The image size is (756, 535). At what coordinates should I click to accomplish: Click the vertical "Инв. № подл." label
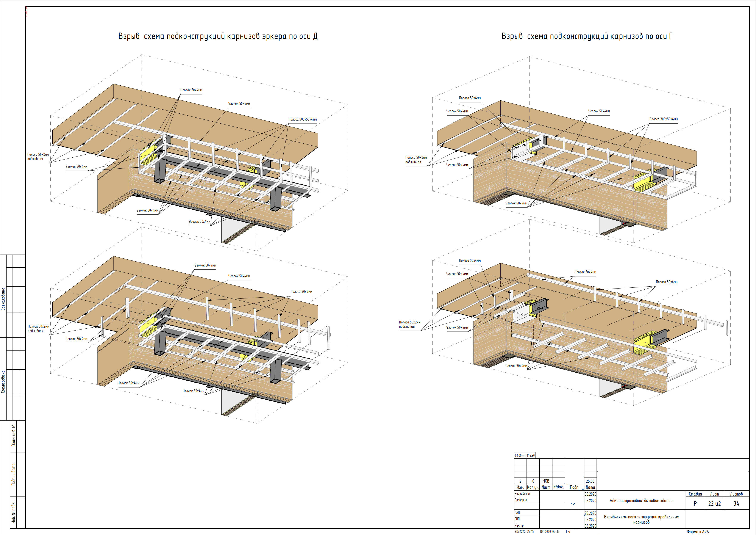(x=14, y=513)
